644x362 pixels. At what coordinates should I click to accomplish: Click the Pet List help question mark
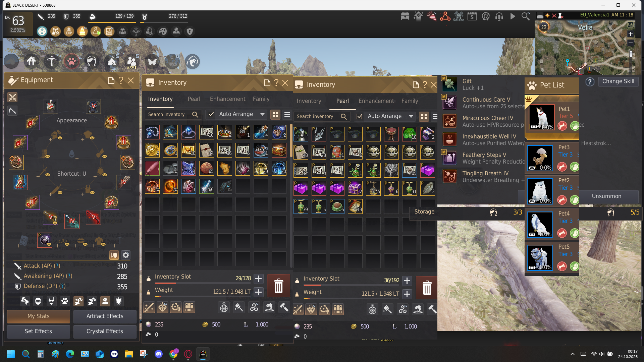590,82
